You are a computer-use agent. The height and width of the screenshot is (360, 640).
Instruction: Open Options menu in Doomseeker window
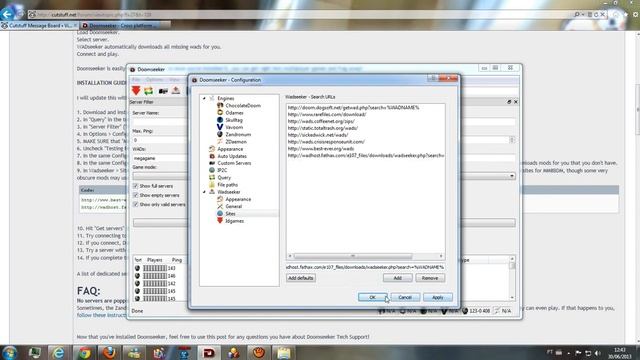pyautogui.click(x=154, y=80)
